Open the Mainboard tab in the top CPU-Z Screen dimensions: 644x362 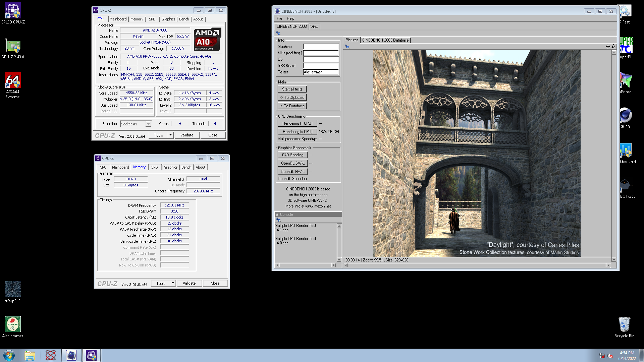click(x=118, y=19)
